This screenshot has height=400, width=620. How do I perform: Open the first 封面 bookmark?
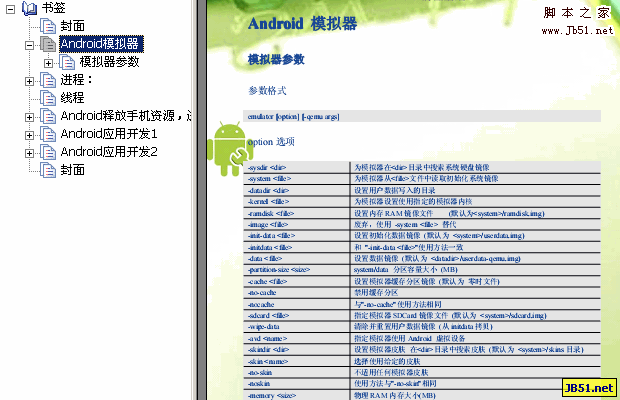72,26
